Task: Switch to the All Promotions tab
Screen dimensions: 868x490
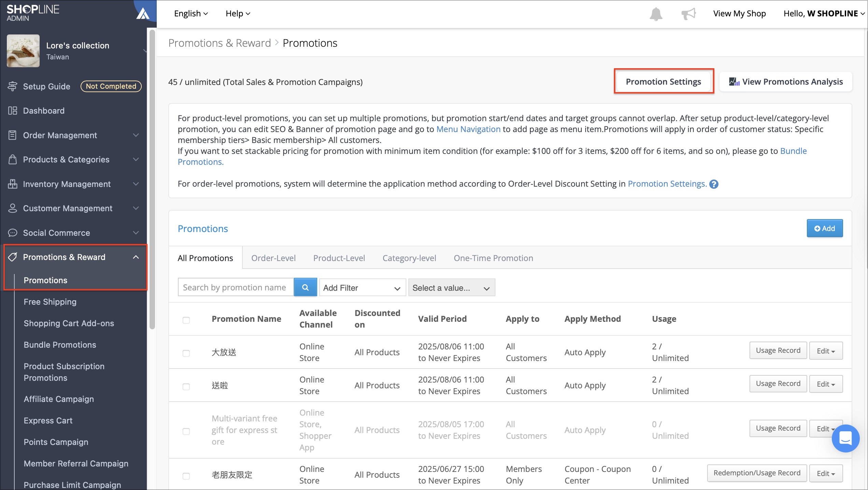Action: pos(205,258)
